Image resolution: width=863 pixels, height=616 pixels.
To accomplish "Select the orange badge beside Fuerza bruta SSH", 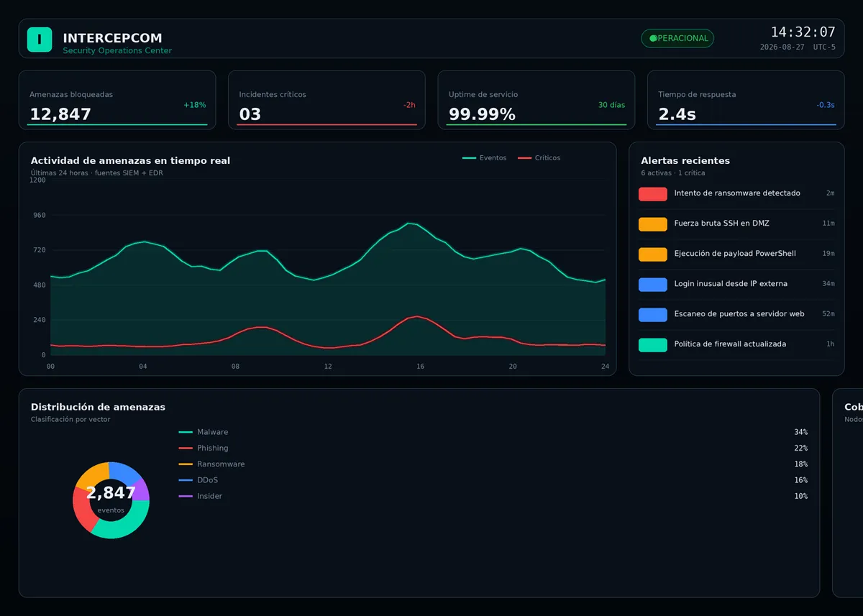I will [x=652, y=224].
